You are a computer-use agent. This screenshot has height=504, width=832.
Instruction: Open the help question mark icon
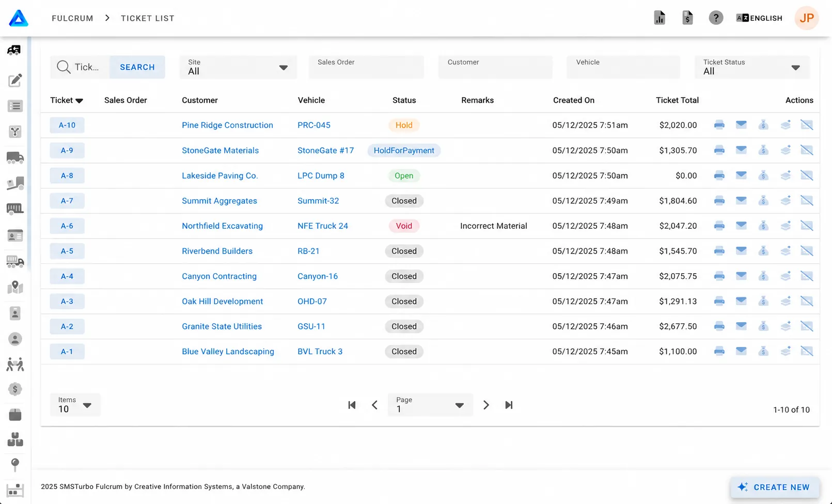click(x=715, y=18)
